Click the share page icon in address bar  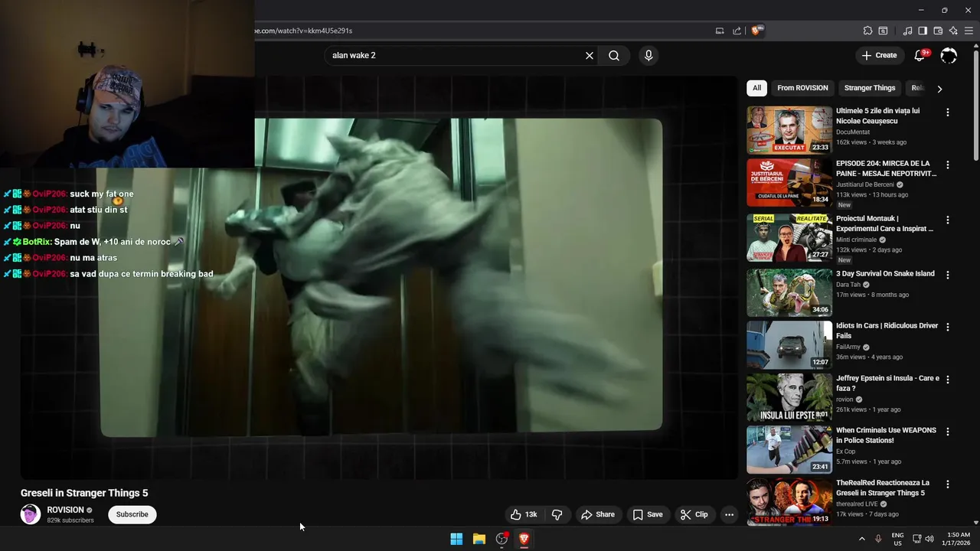click(737, 31)
